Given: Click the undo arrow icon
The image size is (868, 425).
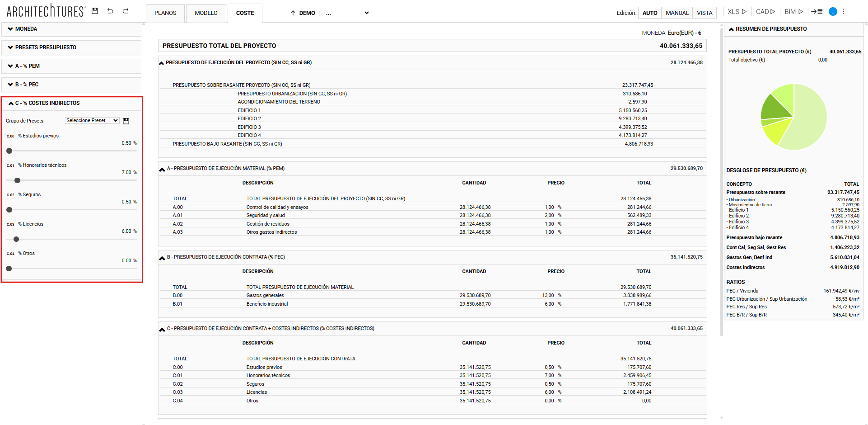Looking at the screenshot, I should click(x=110, y=11).
